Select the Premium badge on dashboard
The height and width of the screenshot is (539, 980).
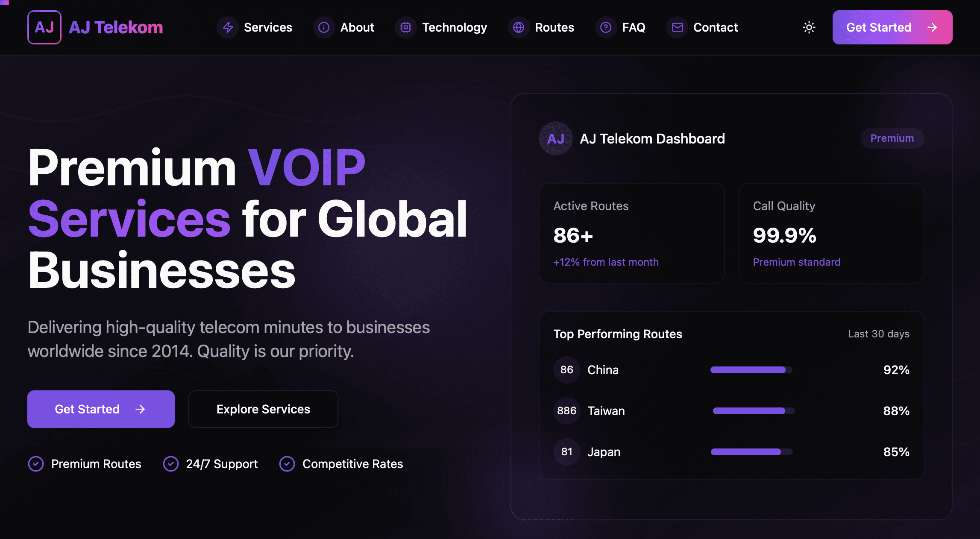coord(892,138)
